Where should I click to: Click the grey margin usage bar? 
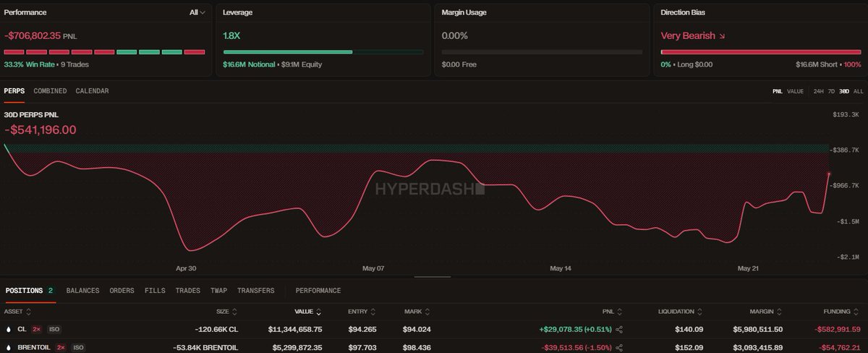click(542, 52)
